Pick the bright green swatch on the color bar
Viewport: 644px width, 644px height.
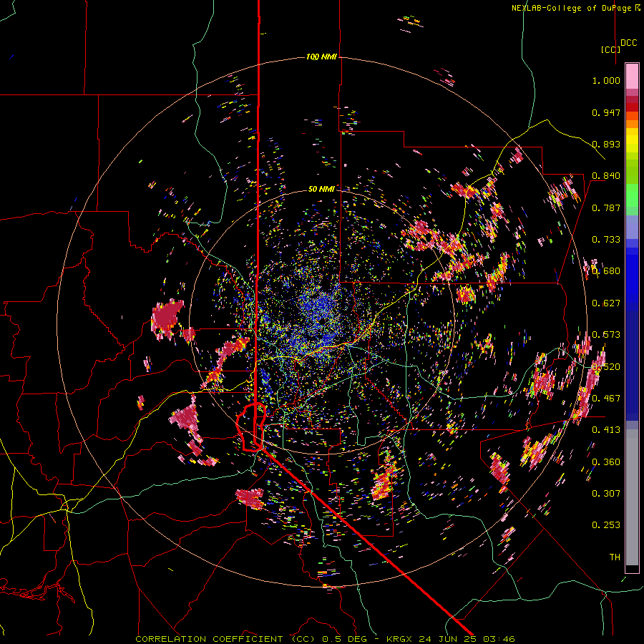tap(632, 195)
